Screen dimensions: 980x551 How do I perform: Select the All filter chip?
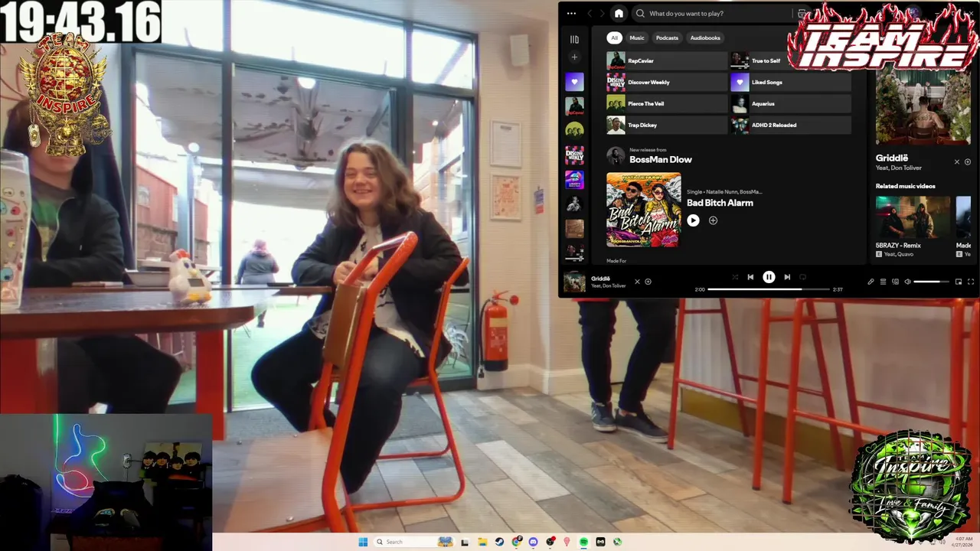coord(614,37)
